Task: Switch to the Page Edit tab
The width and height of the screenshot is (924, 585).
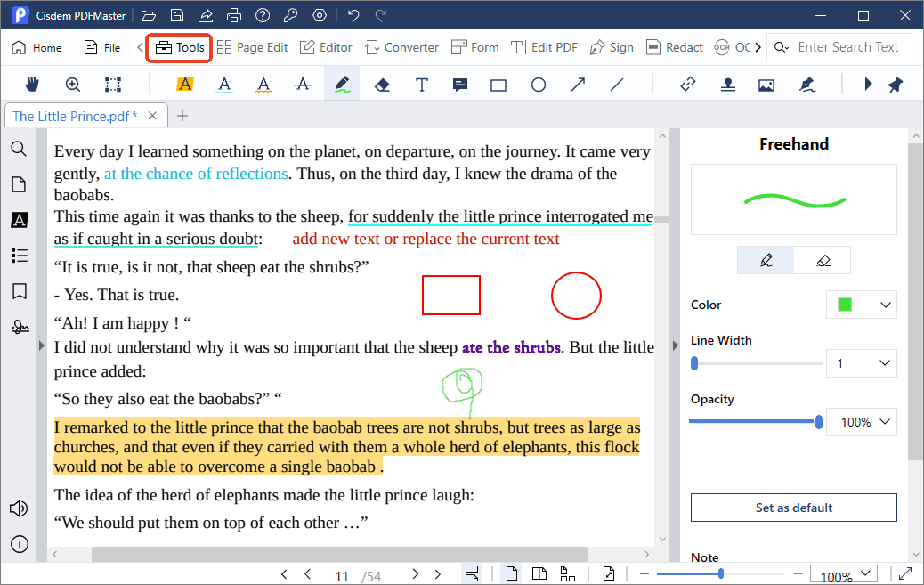Action: tap(252, 47)
